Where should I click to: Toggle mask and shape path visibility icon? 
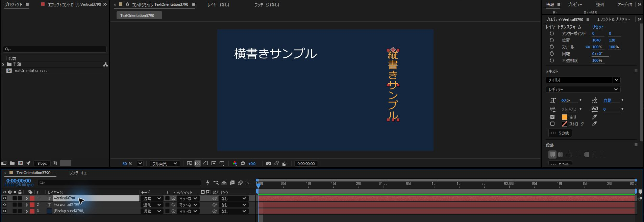[x=206, y=164]
